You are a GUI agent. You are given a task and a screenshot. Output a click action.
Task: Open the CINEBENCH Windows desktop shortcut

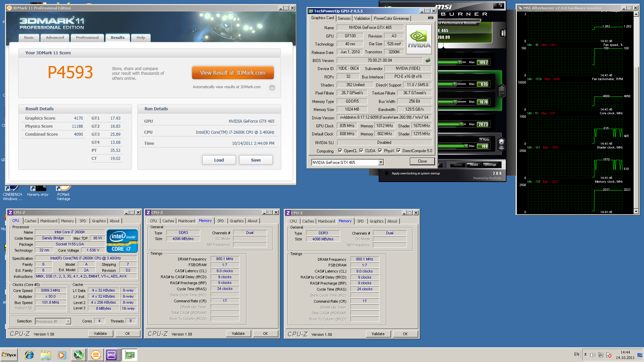tap(12, 193)
